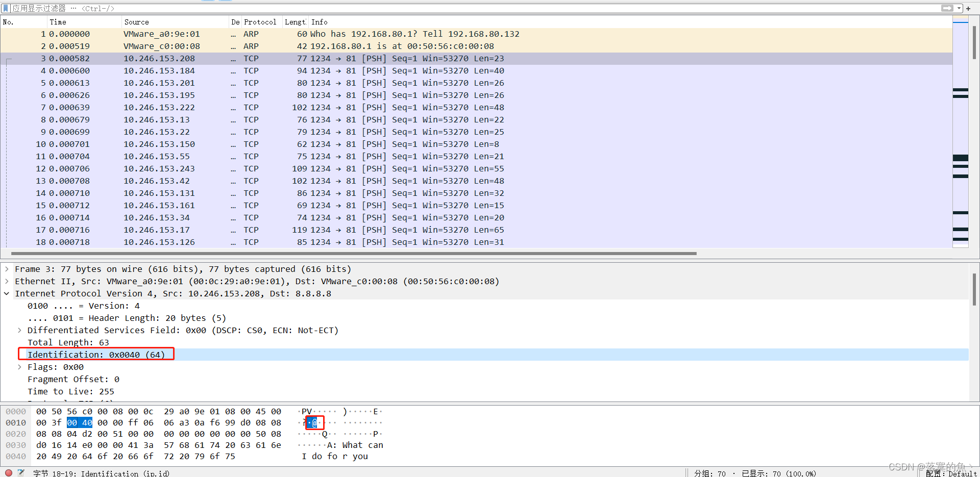Screen dimensions: 980x477
Task: Select packet 1 ARP Who has 192.168.80.1
Action: pos(476,34)
